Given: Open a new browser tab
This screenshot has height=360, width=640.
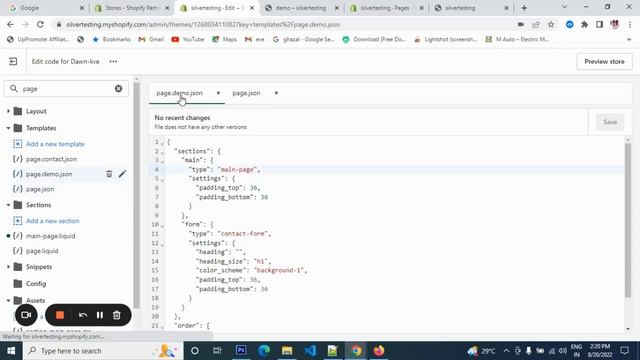Looking at the screenshot, I should click(x=524, y=8).
